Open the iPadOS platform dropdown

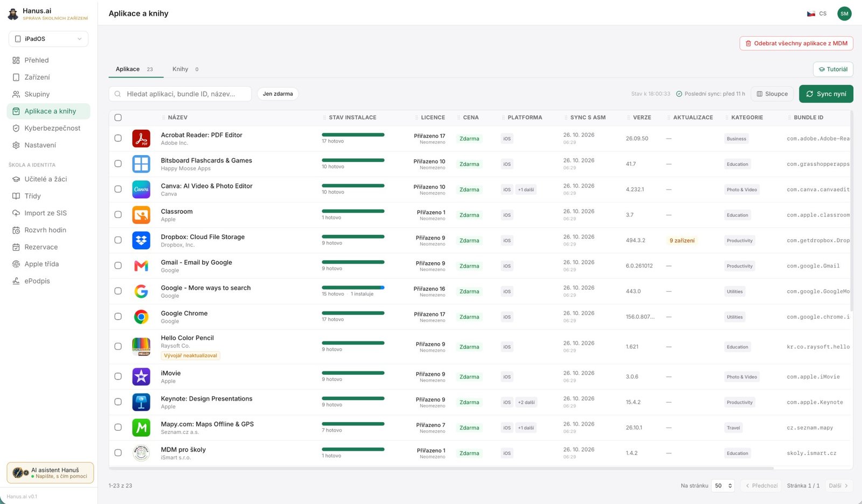pos(48,39)
